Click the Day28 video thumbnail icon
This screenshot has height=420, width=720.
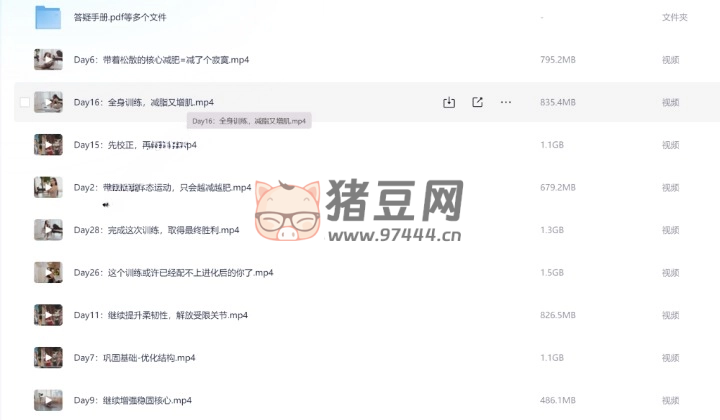[48, 230]
